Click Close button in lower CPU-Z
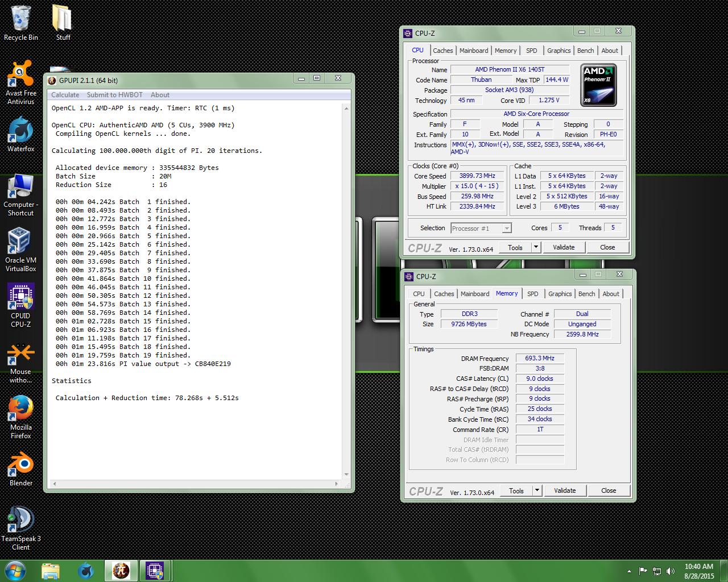728x582 pixels. [x=609, y=490]
